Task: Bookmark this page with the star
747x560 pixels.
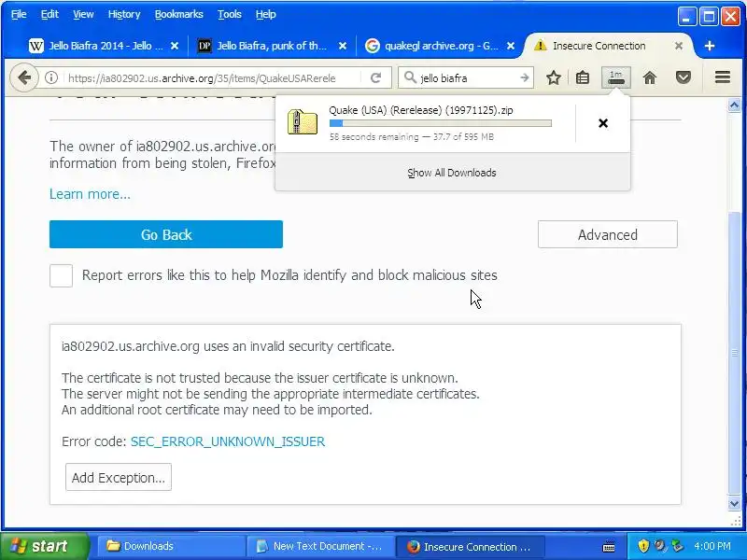Action: point(553,77)
